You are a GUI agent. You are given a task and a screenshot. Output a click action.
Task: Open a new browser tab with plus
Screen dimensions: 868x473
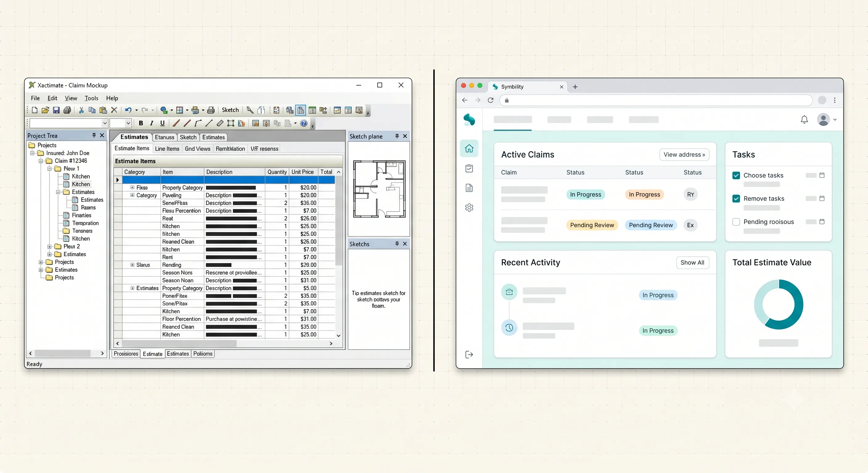[575, 87]
